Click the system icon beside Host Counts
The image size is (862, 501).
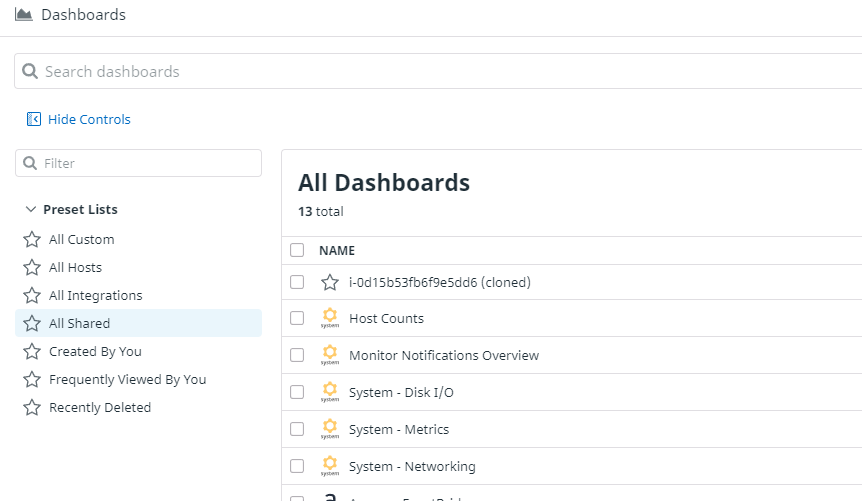[330, 318]
